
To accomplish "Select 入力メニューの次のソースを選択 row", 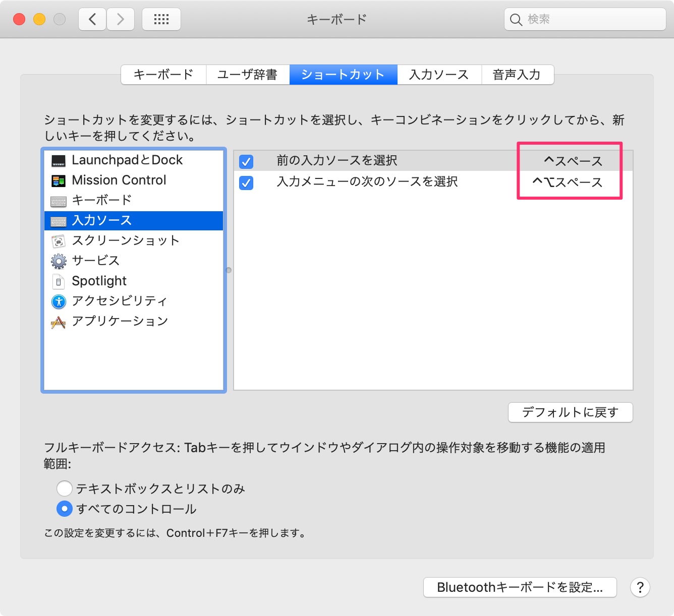I will click(x=433, y=182).
